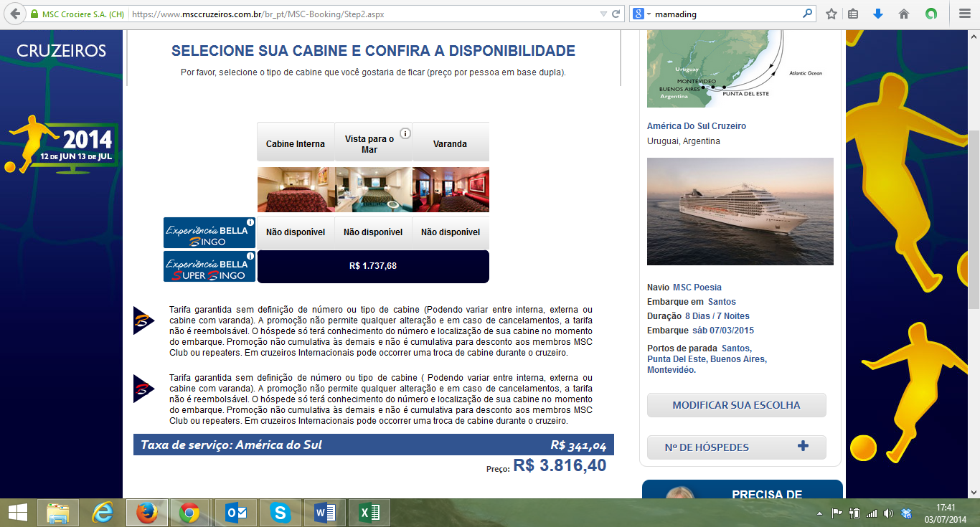Click in the search field containing mamading
Screen dimensions: 980x527
tap(725, 14)
